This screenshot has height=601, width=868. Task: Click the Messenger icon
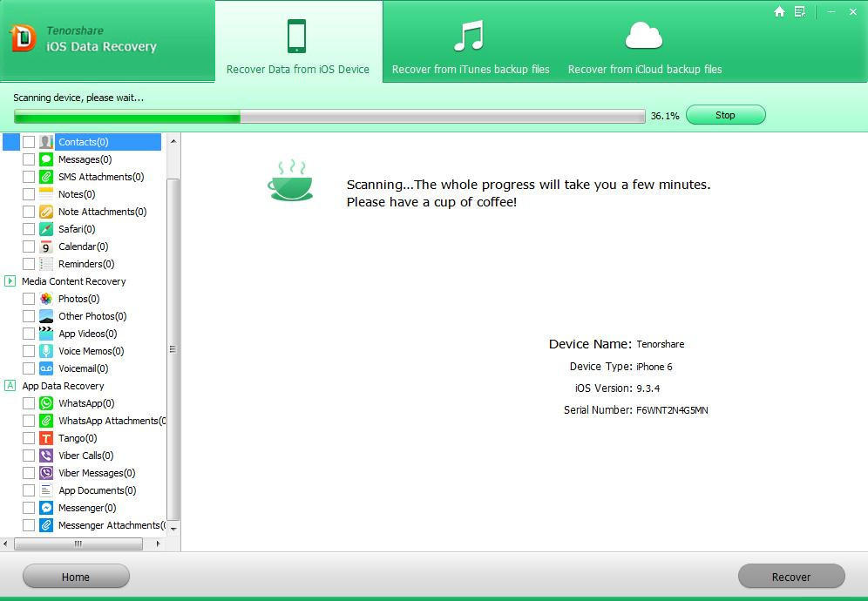[46, 508]
